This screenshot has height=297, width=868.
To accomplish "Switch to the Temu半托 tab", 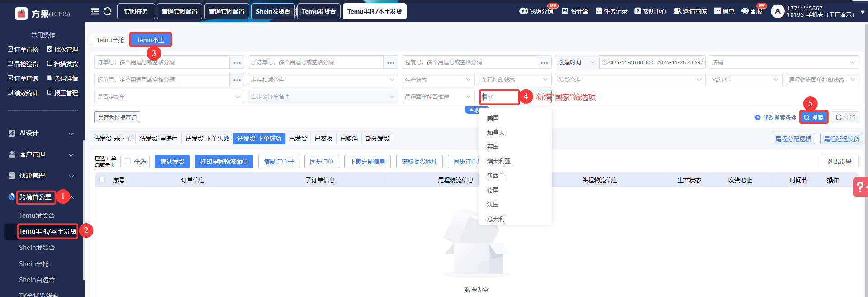I will pyautogui.click(x=110, y=40).
